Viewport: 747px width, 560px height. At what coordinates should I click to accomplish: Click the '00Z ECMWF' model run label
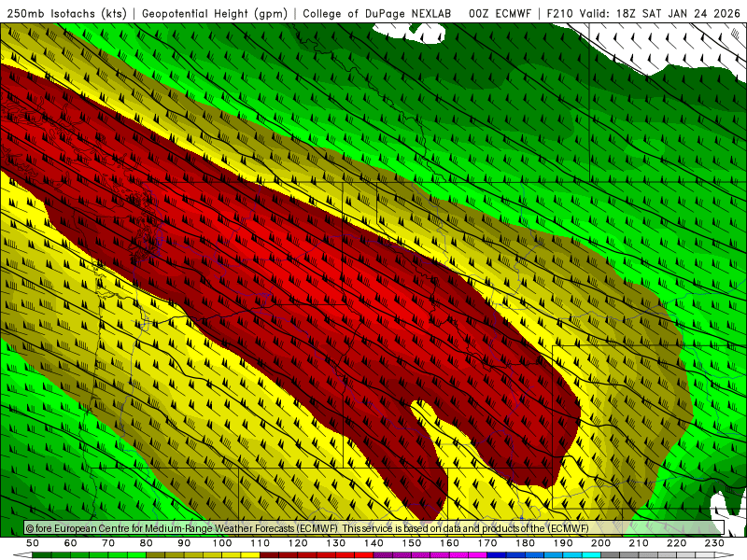pos(500,13)
